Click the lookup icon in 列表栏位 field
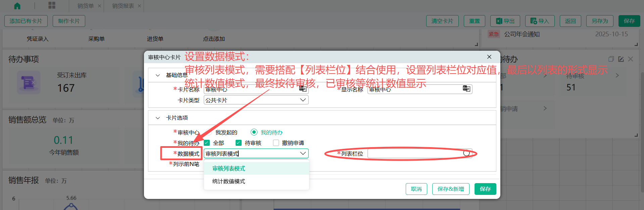Viewport: 644px width, 210px height. [466, 153]
